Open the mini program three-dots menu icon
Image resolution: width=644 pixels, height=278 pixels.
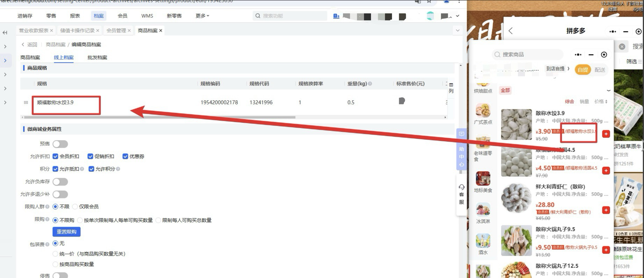[578, 54]
